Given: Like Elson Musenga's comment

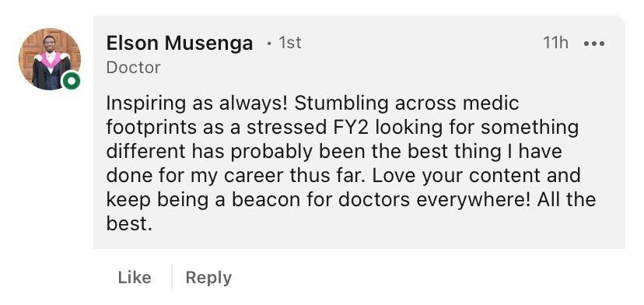Looking at the screenshot, I should tap(135, 278).
